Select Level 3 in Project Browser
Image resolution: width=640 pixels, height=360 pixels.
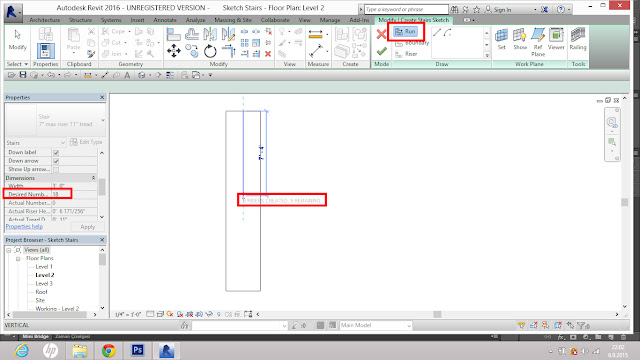(44, 283)
